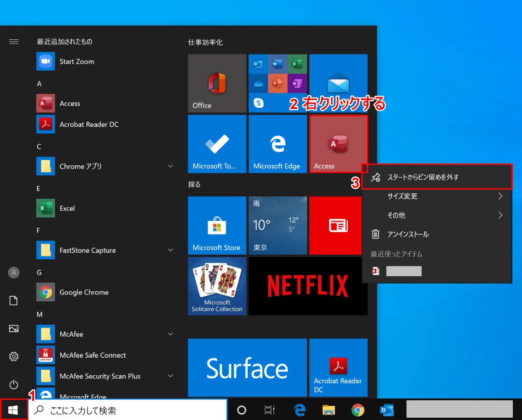The height and width of the screenshot is (420, 522).
Task: Open the user account icon in Start rail
Action: click(14, 273)
